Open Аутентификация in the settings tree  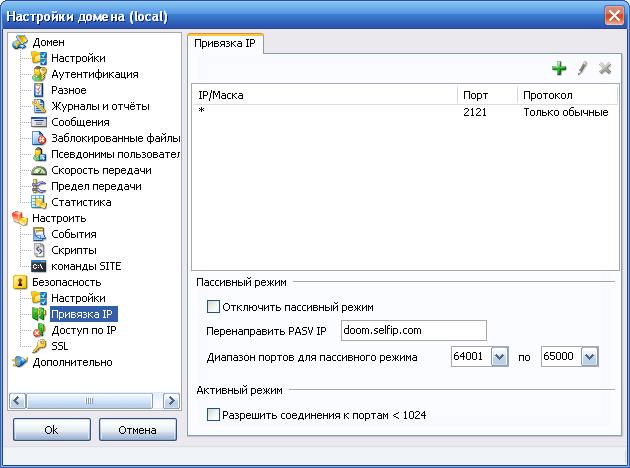click(94, 74)
